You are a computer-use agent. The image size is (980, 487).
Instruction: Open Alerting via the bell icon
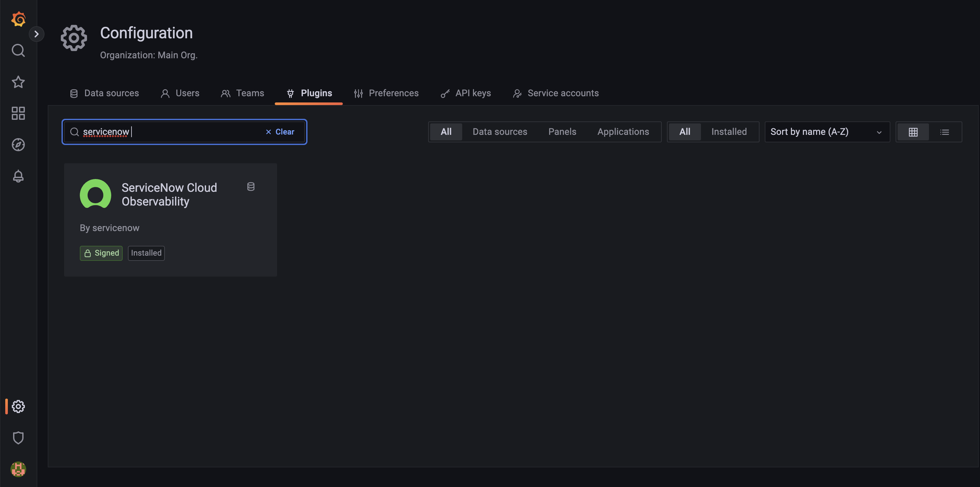click(x=18, y=176)
